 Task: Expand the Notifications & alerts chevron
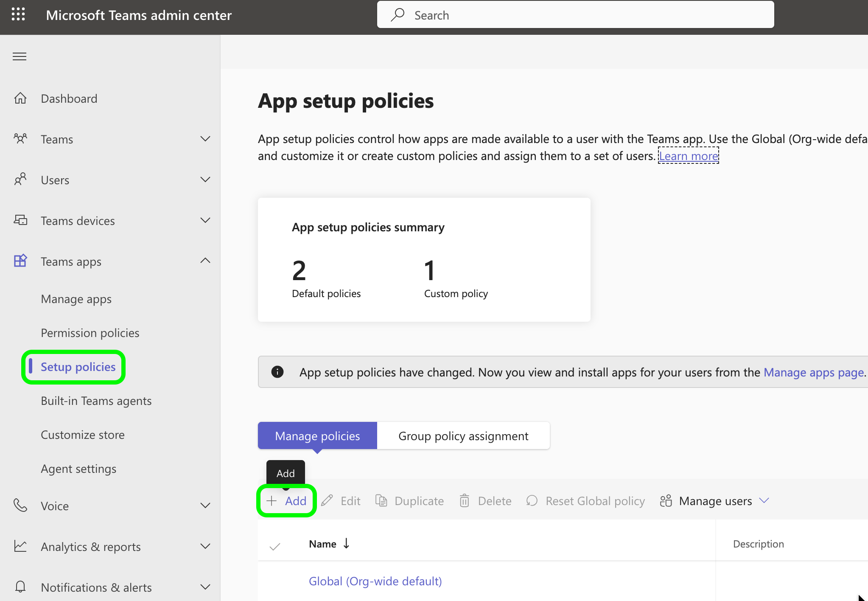click(x=205, y=587)
